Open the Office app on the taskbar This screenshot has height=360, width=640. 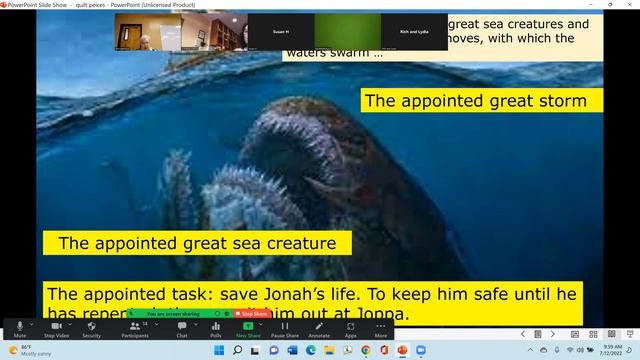(x=384, y=350)
